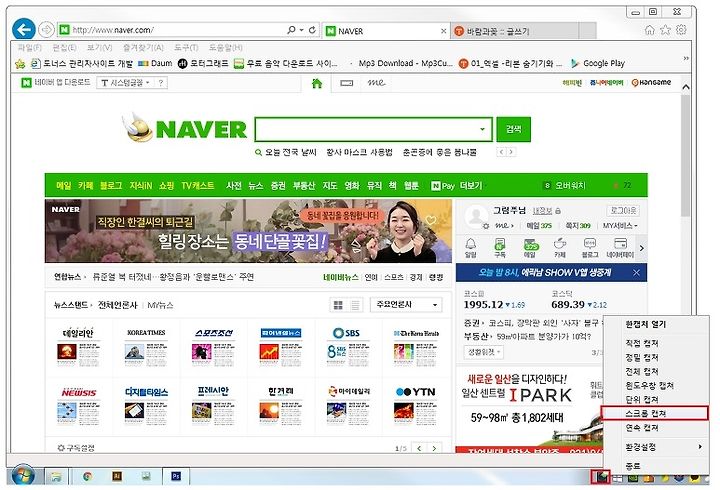The image size is (720, 490).
Task: Add the favorites bar star icon
Action: pos(20,64)
